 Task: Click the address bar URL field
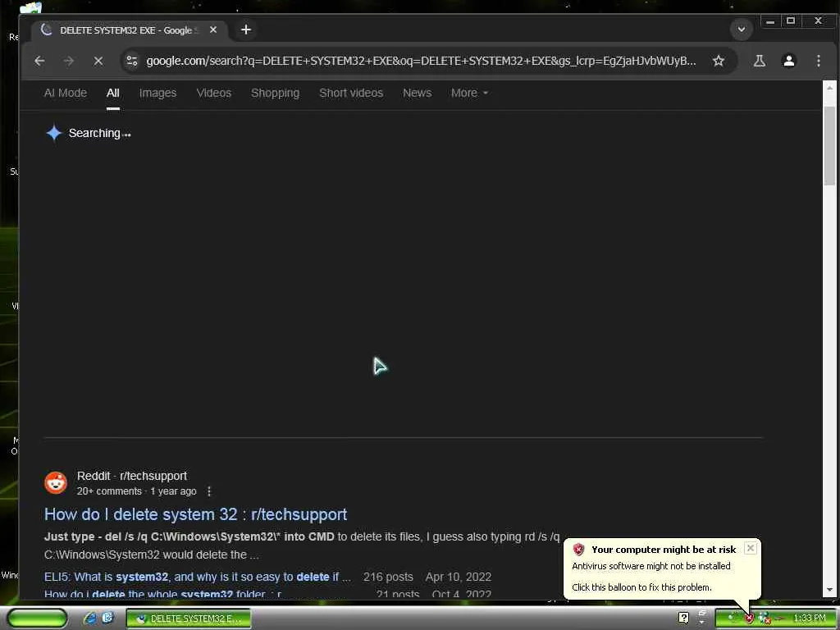point(421,61)
